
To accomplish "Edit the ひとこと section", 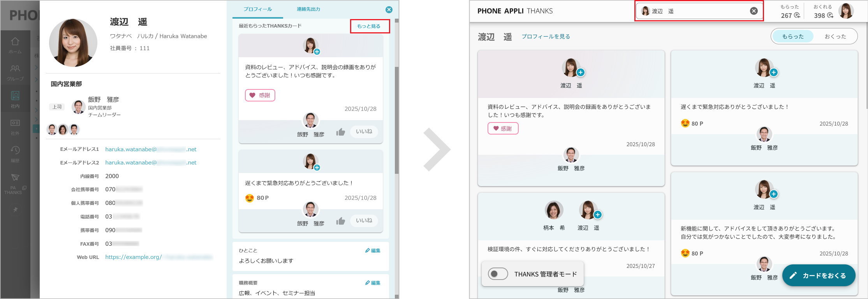I will [x=373, y=250].
